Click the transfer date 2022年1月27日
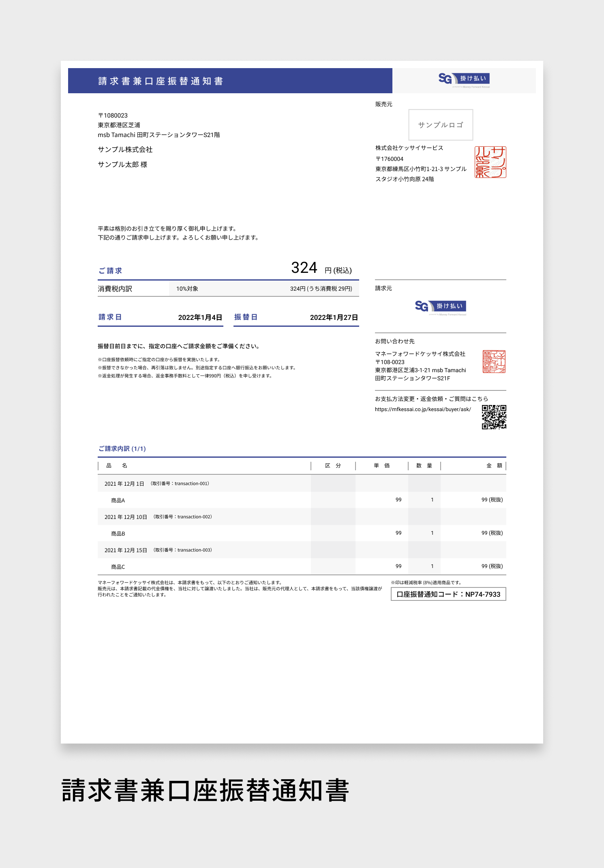Viewport: 604px width, 868px height. (x=334, y=317)
